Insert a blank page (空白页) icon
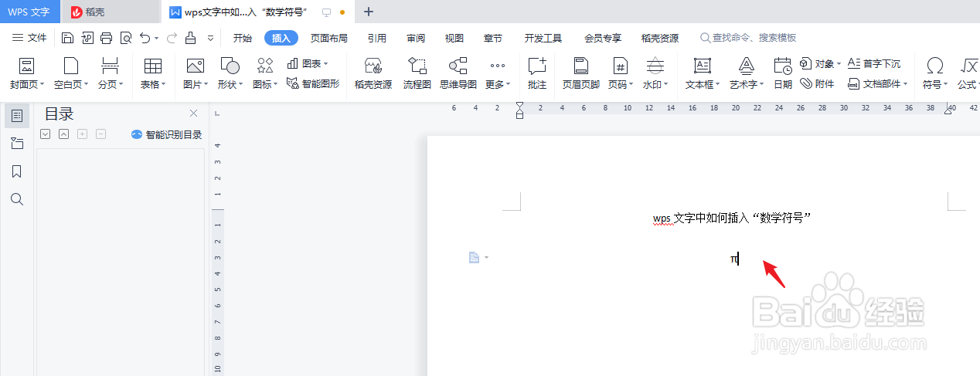The height and width of the screenshot is (376, 980). pyautogui.click(x=71, y=66)
